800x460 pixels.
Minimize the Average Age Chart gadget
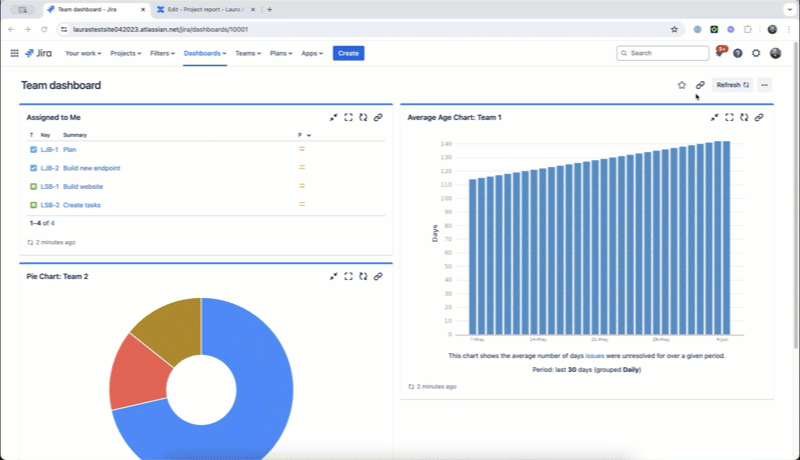click(x=714, y=117)
